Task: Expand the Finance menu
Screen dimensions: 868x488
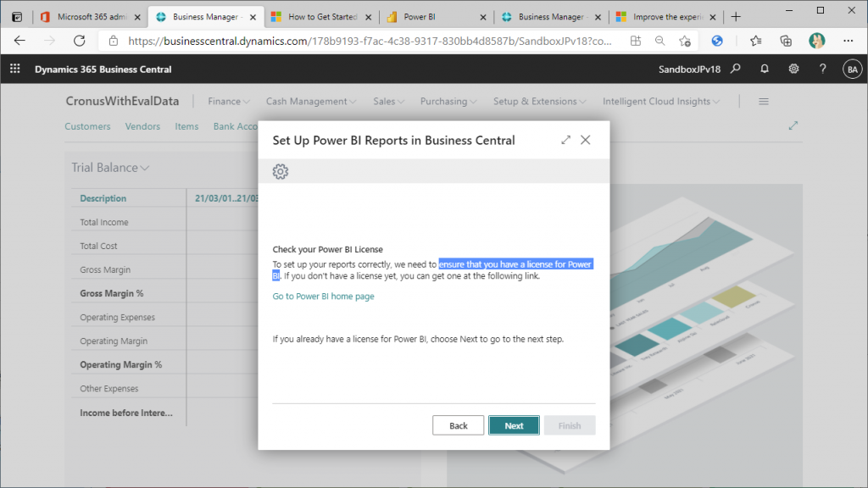Action: (x=229, y=102)
